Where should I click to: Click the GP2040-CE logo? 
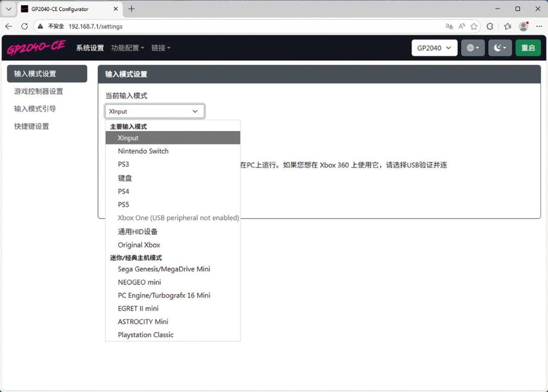[x=36, y=48]
